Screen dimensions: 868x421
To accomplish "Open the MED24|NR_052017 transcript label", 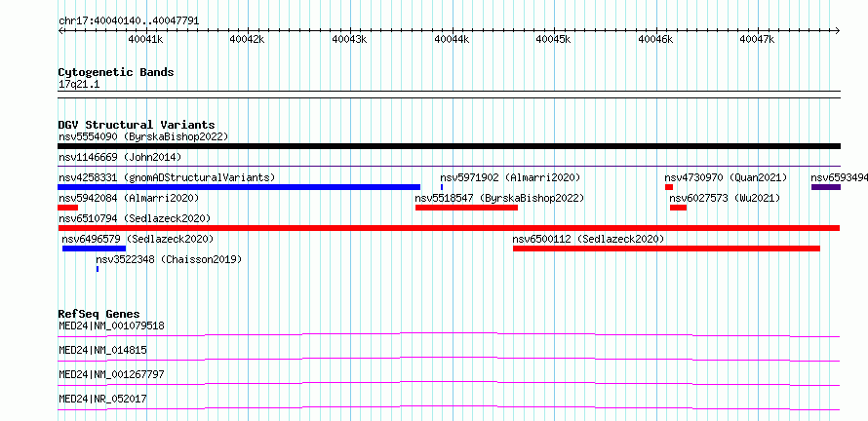I will [x=102, y=399].
